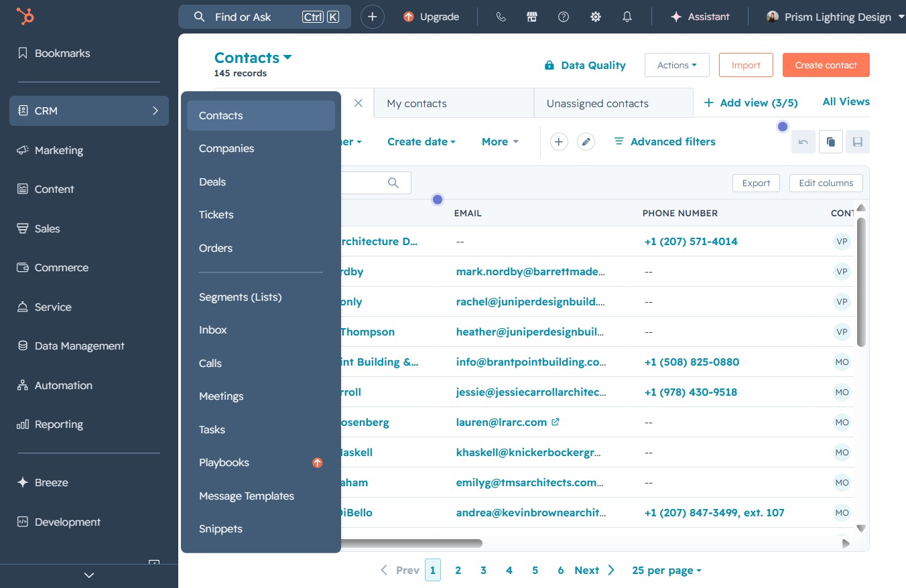This screenshot has height=588, width=906.
Task: Expand the CRM sidebar chevron
Action: 155,111
